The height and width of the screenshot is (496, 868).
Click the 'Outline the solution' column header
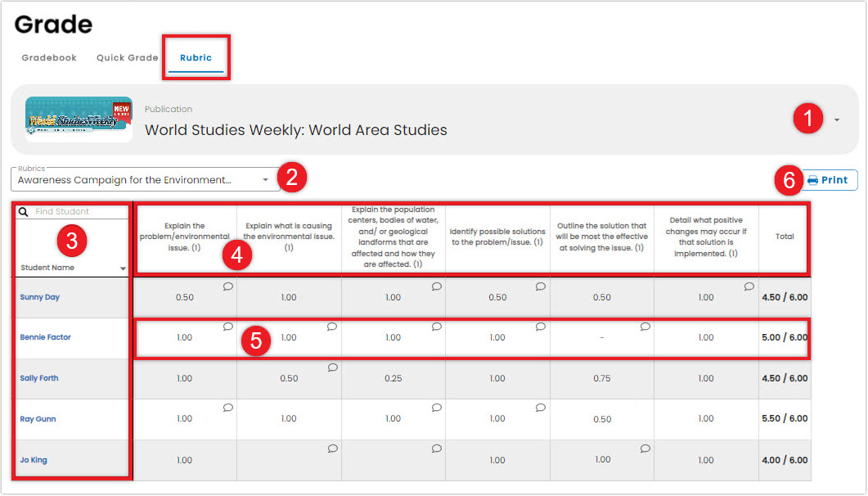click(x=602, y=237)
